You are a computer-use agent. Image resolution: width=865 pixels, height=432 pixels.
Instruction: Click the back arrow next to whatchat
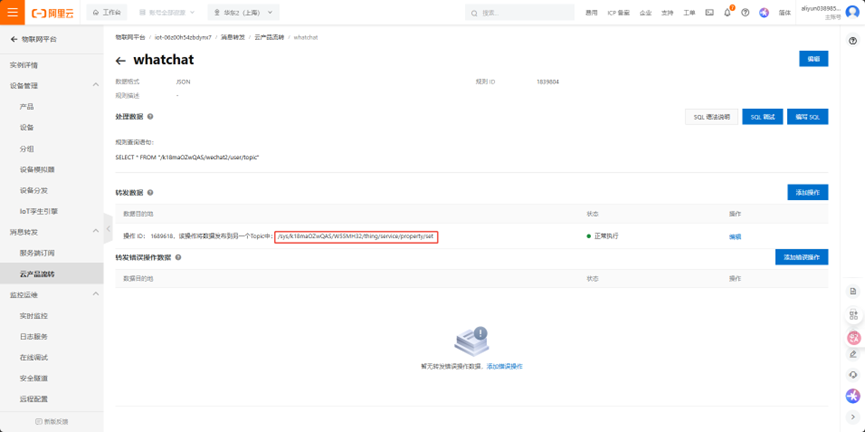[121, 60]
